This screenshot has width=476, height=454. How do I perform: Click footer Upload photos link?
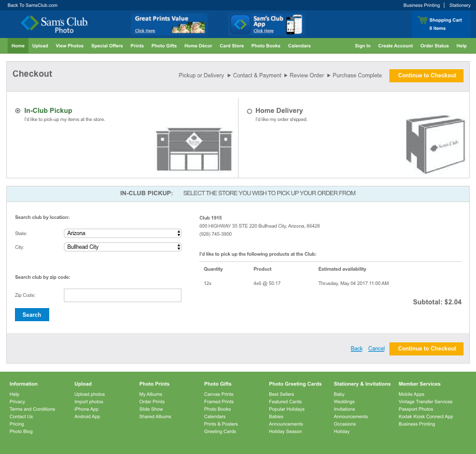[90, 394]
